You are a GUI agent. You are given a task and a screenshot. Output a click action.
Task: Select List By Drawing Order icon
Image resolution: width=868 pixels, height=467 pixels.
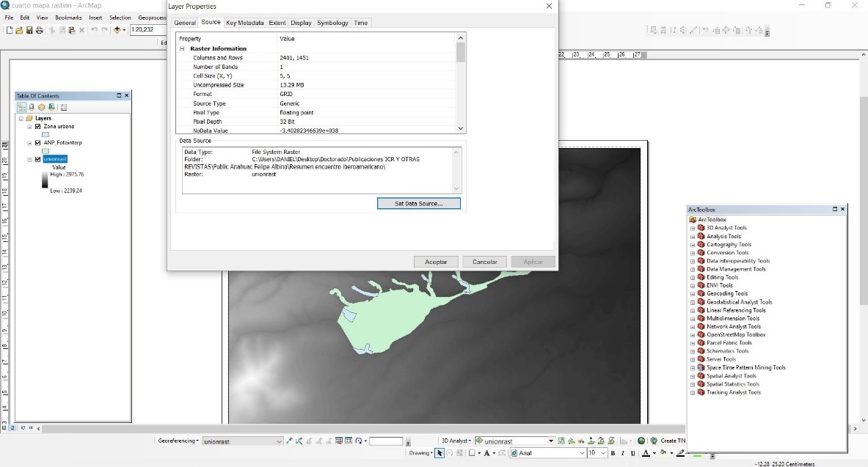pyautogui.click(x=21, y=107)
